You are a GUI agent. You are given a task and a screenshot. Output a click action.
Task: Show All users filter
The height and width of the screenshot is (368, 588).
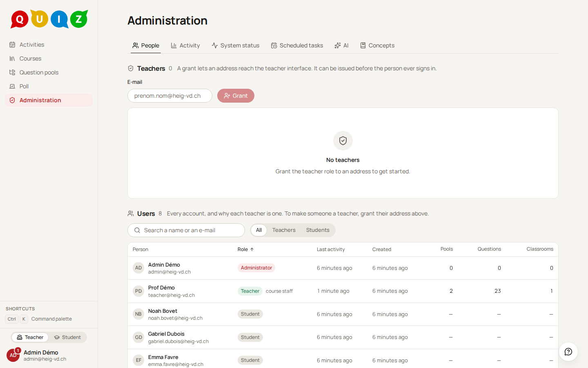[x=259, y=230]
